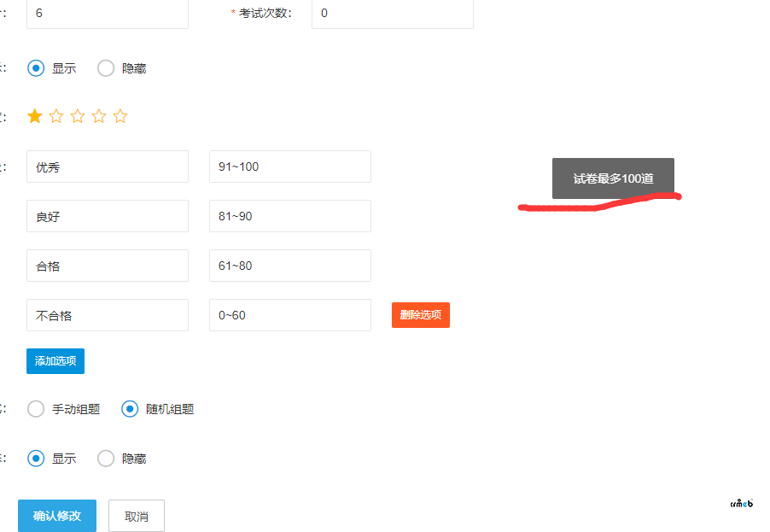
Task: Click the 确认修改 button
Action: point(57,516)
